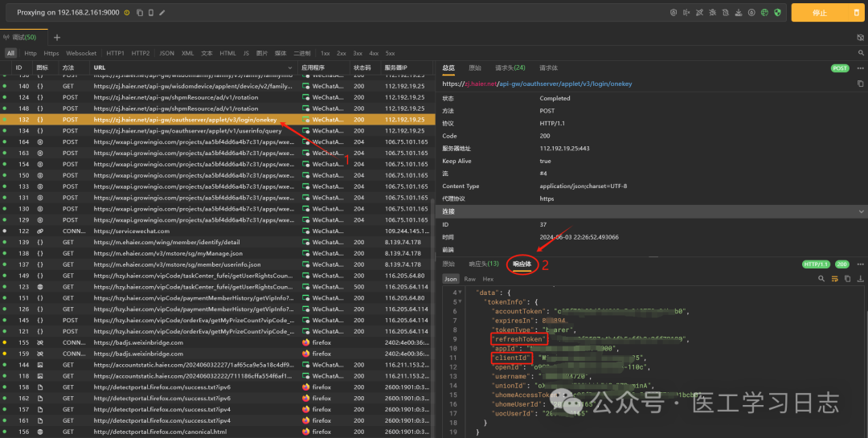Click the circled number icon in top toolbar
Screen dimensions: 868x438
[751, 12]
